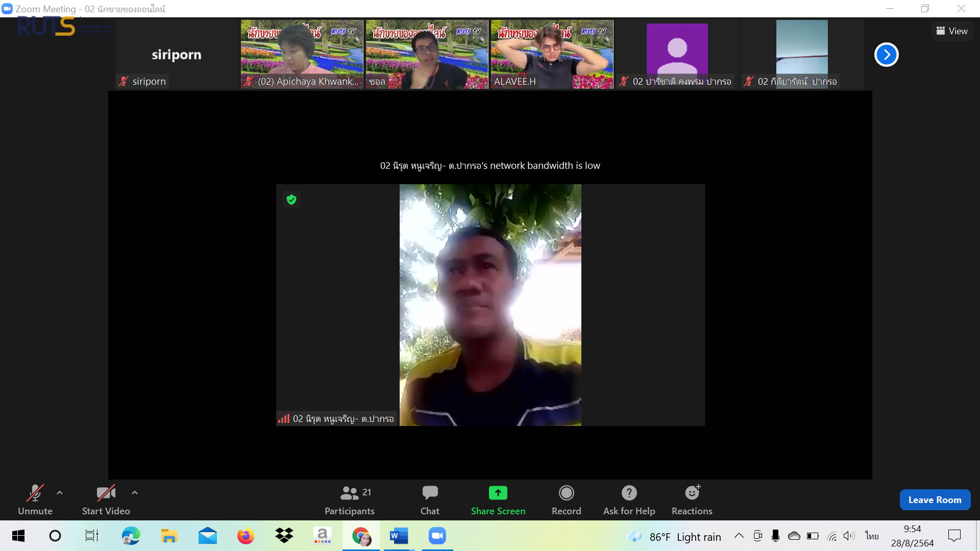980x551 pixels.
Task: Select the Apichaya Khwank participant thumbnail
Action: 302,55
